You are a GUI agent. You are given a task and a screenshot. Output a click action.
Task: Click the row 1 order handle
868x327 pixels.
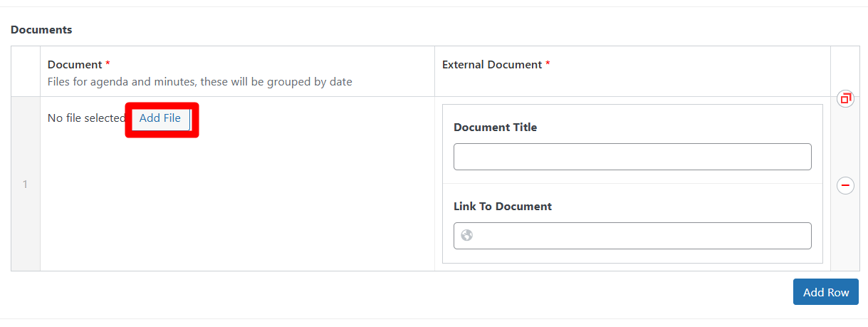[25, 185]
